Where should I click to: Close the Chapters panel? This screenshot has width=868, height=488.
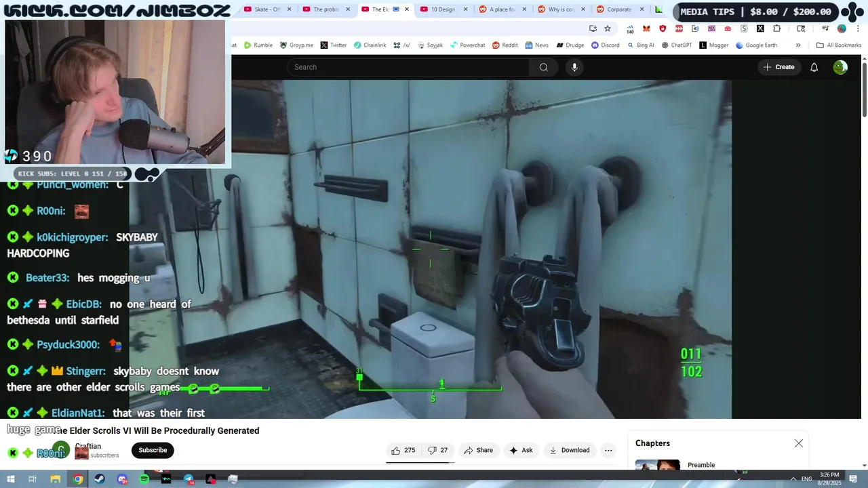(x=799, y=443)
